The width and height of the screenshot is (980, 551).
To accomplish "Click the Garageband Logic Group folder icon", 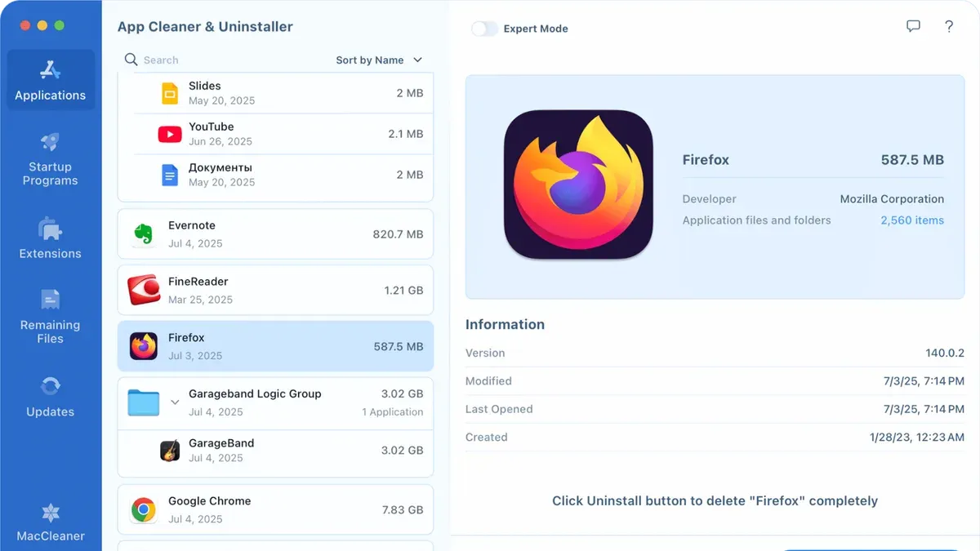I will pyautogui.click(x=144, y=402).
